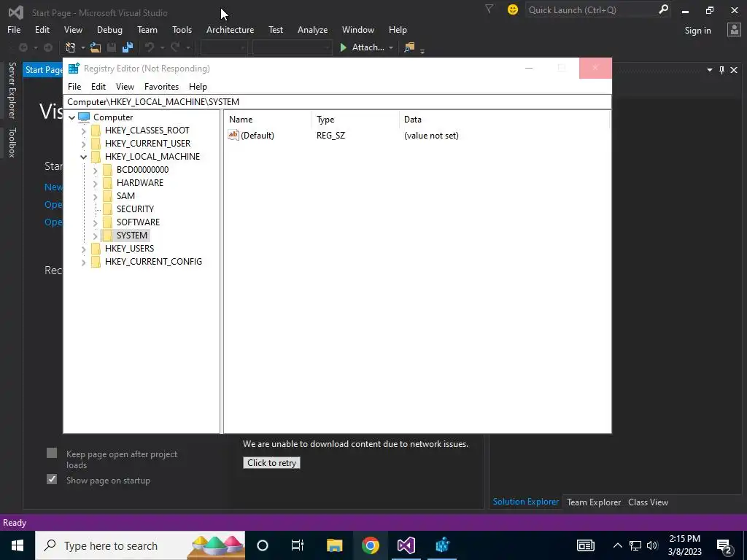This screenshot has width=747, height=560.
Task: Click the Open File toolbar icon
Action: (x=96, y=47)
